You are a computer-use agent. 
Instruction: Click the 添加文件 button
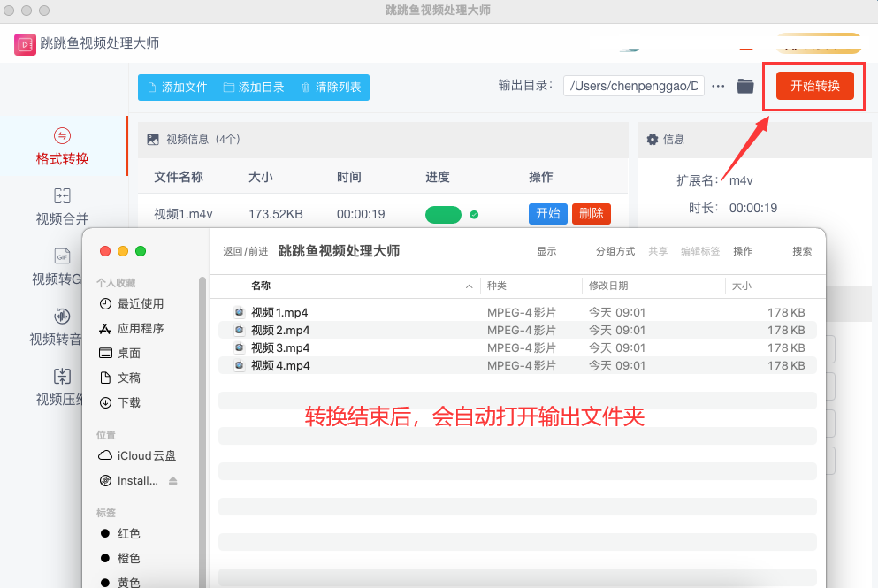coord(178,88)
